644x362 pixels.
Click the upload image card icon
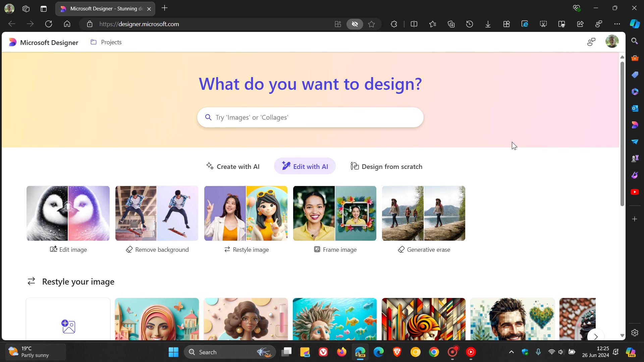(68, 326)
